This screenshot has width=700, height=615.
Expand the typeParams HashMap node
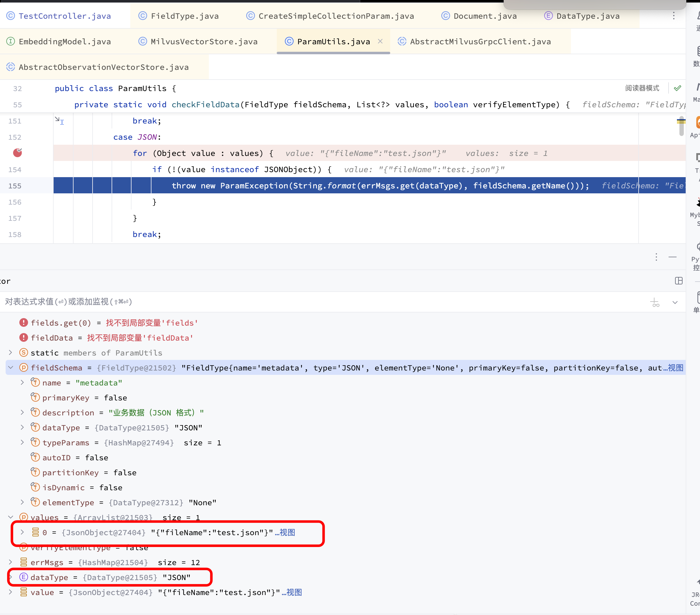tap(22, 443)
